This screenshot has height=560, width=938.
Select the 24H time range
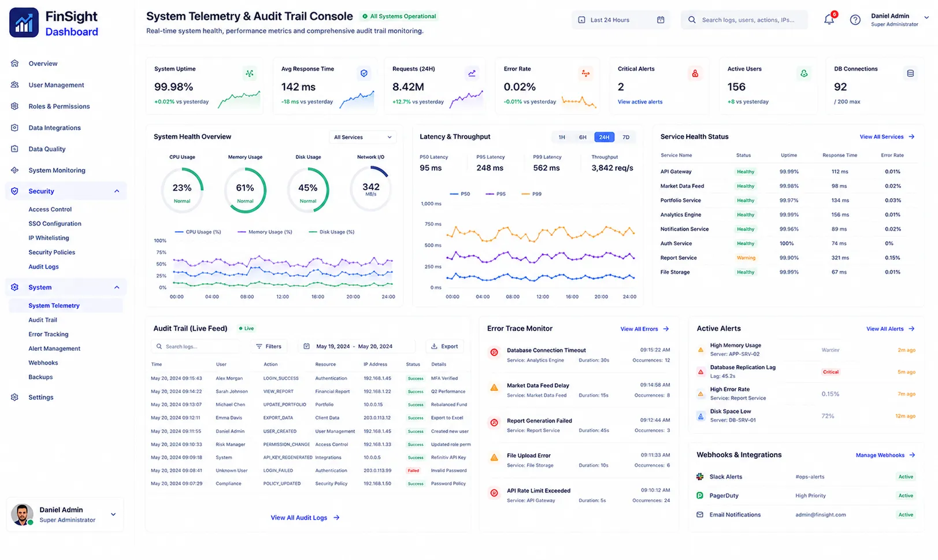point(604,138)
